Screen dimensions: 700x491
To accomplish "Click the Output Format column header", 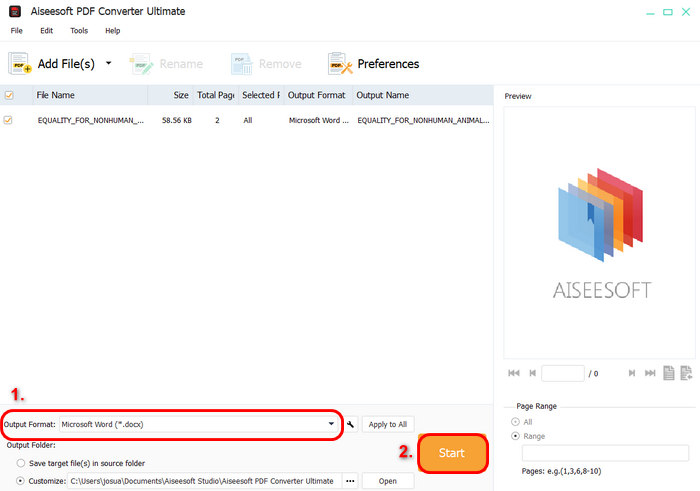I will pyautogui.click(x=317, y=95).
